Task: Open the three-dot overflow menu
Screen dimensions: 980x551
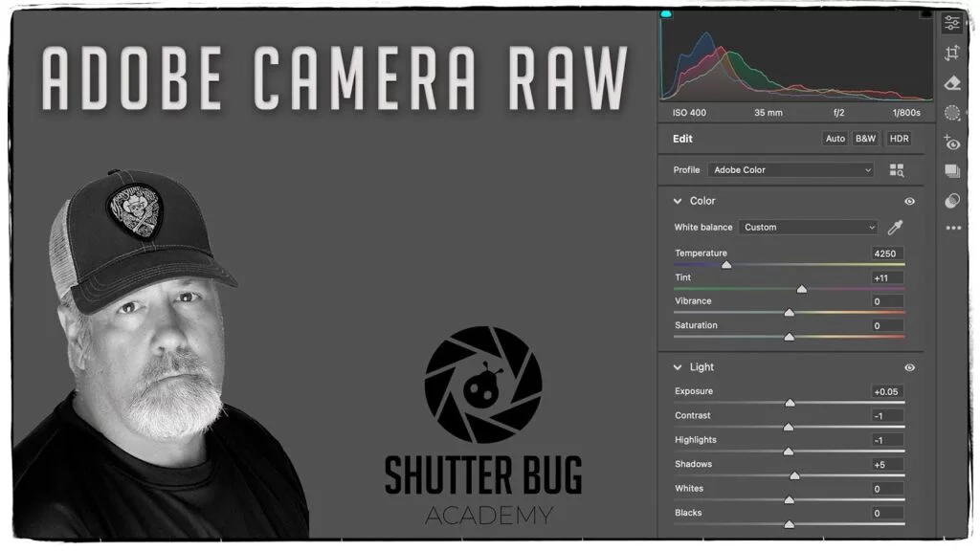Action: click(x=952, y=228)
